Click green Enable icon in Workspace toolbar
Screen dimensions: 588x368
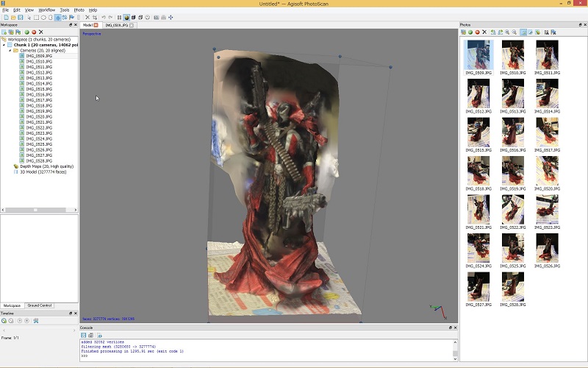[x=26, y=32]
